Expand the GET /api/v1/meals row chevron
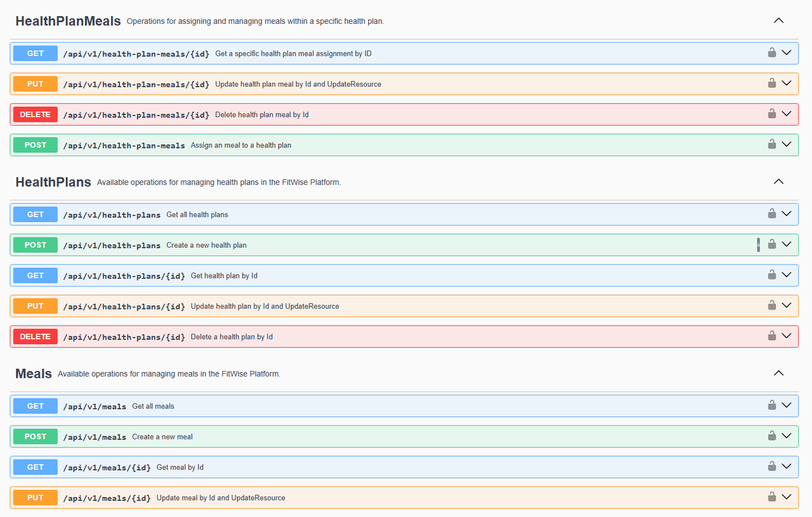This screenshot has width=812, height=517. click(x=787, y=405)
